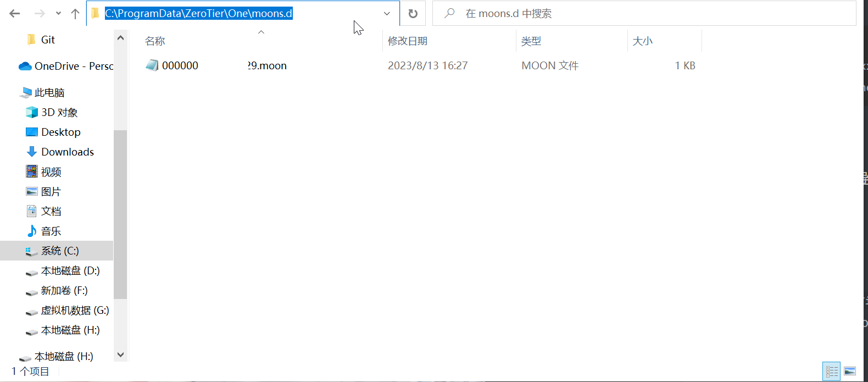Open the 视频 library
This screenshot has height=382, width=868.
[43, 171]
